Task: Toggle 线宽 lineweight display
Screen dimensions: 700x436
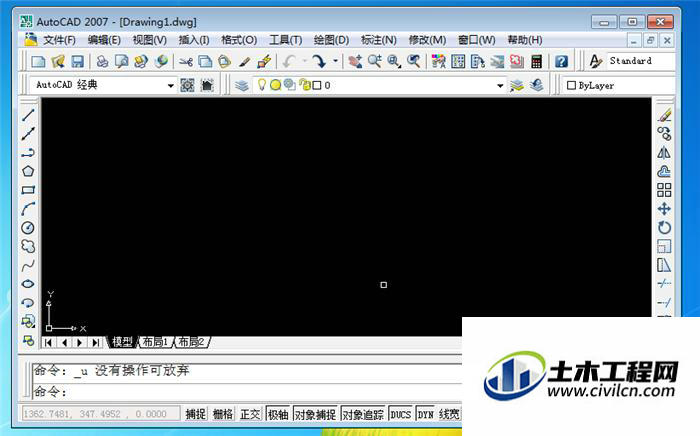Action: (x=449, y=414)
